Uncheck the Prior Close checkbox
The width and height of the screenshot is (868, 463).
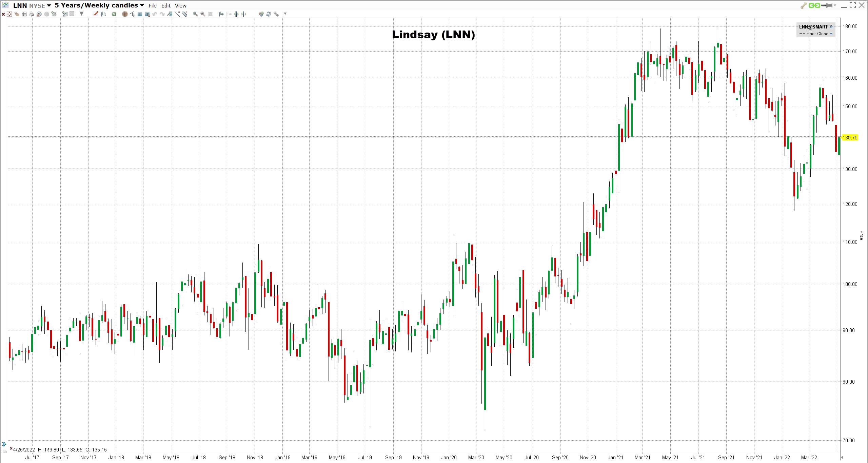[831, 34]
